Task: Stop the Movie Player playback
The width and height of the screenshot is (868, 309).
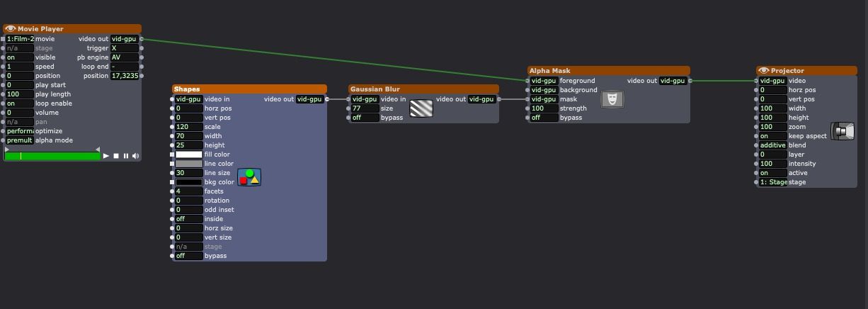Action: (x=116, y=156)
